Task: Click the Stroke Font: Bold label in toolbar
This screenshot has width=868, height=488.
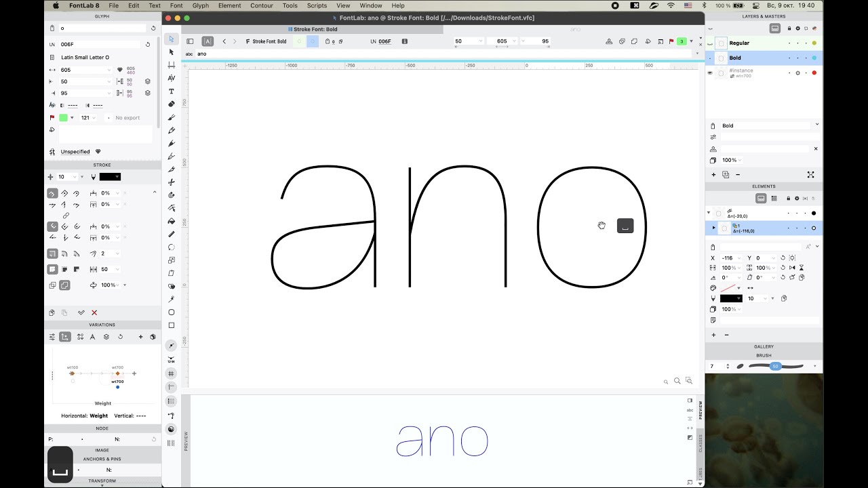Action: coord(269,41)
